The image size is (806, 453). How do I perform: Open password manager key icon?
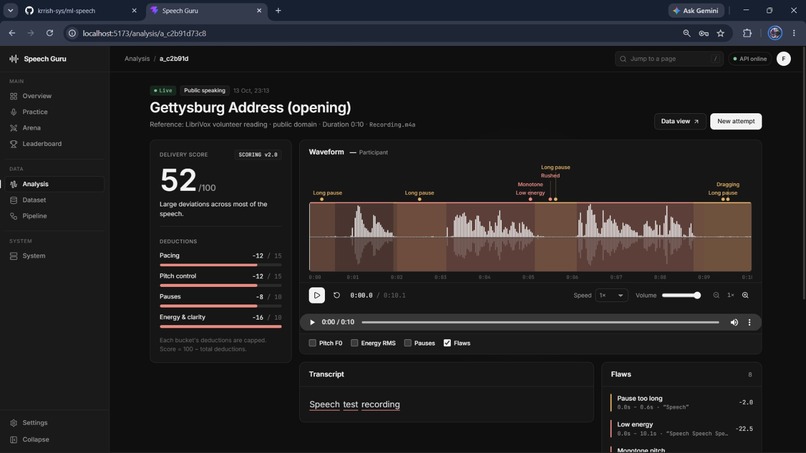coord(703,33)
